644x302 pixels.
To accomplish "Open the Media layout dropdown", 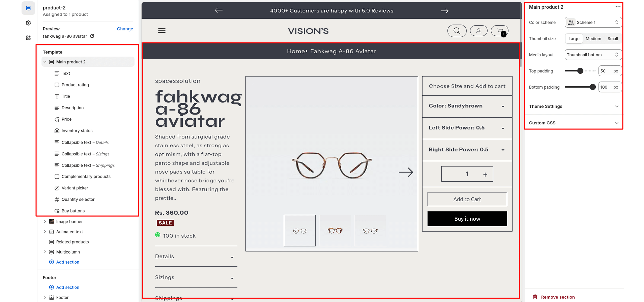I will pyautogui.click(x=593, y=55).
